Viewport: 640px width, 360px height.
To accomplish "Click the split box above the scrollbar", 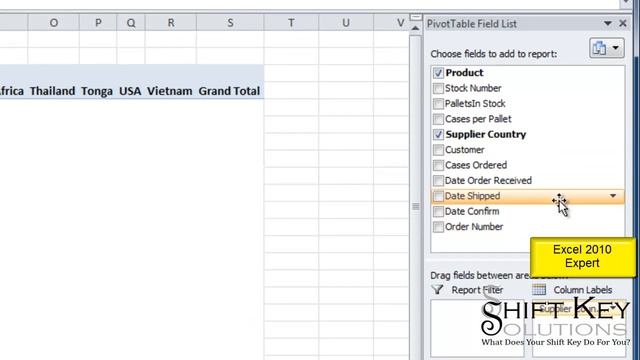I will pyautogui.click(x=415, y=17).
